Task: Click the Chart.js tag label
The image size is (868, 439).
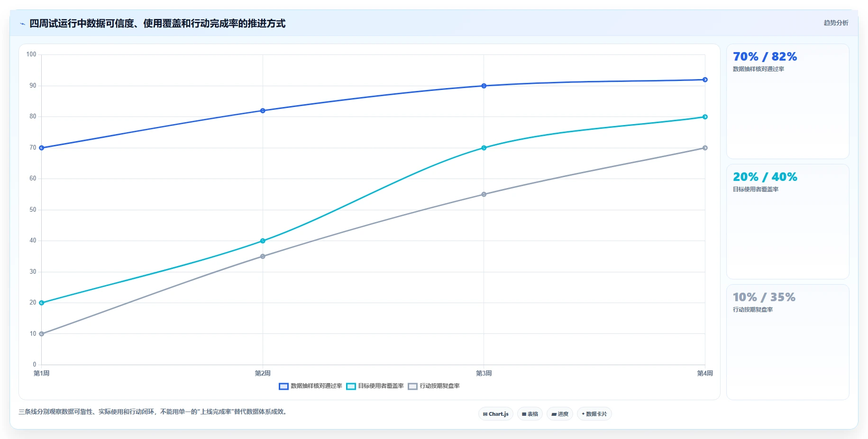Action: 499,414
